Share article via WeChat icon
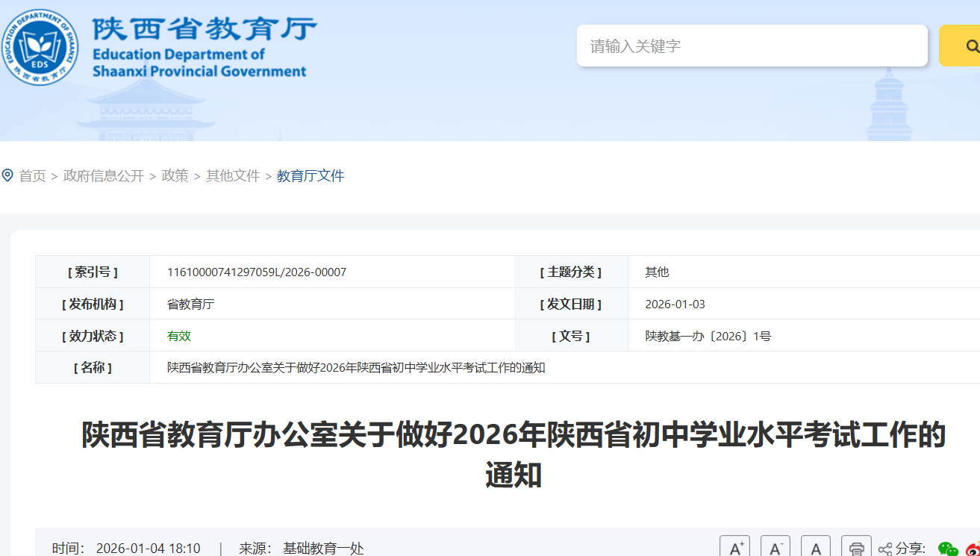This screenshot has width=980, height=556. [x=948, y=549]
